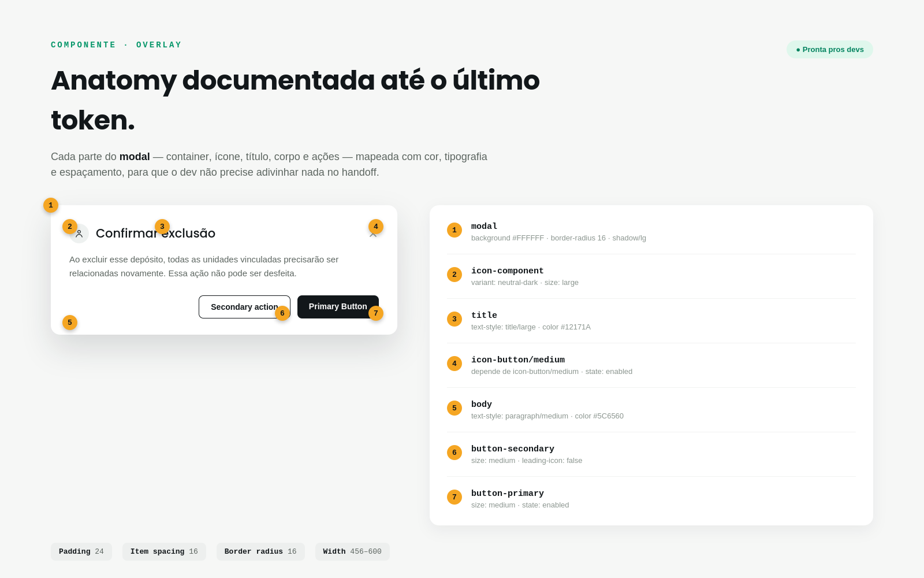Click the 'icon-component' entry in the spec list

click(651, 276)
